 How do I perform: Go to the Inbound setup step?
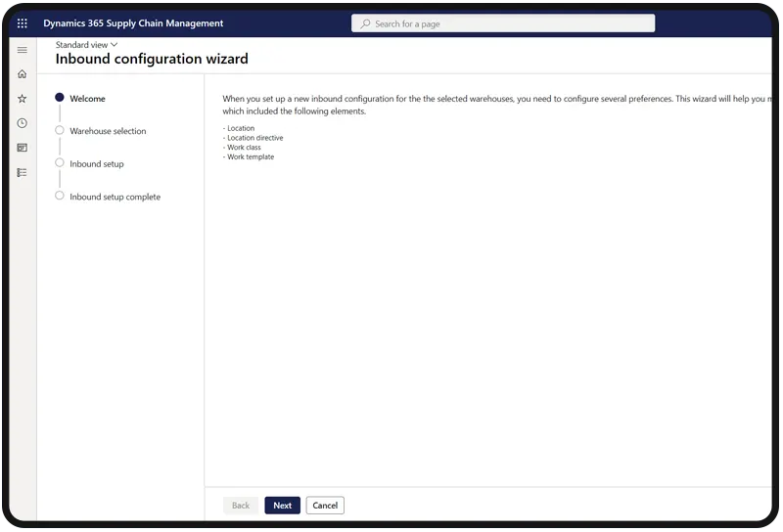pos(97,164)
